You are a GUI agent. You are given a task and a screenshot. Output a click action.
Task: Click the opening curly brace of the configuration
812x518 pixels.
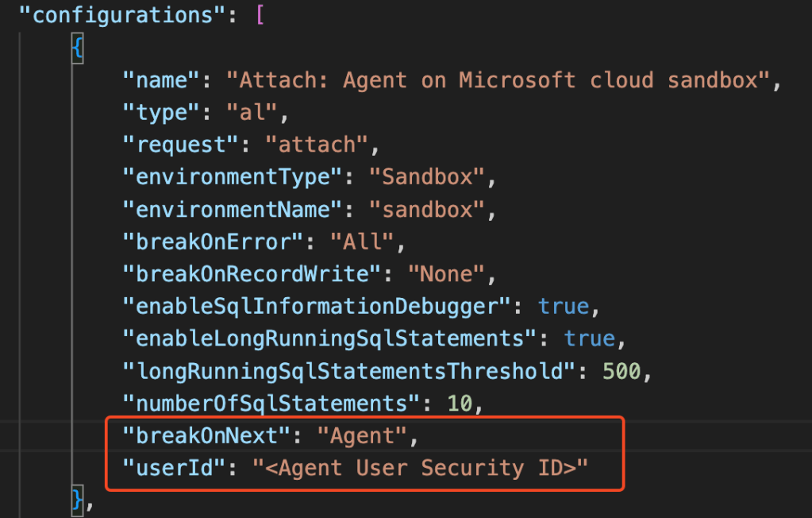(77, 48)
